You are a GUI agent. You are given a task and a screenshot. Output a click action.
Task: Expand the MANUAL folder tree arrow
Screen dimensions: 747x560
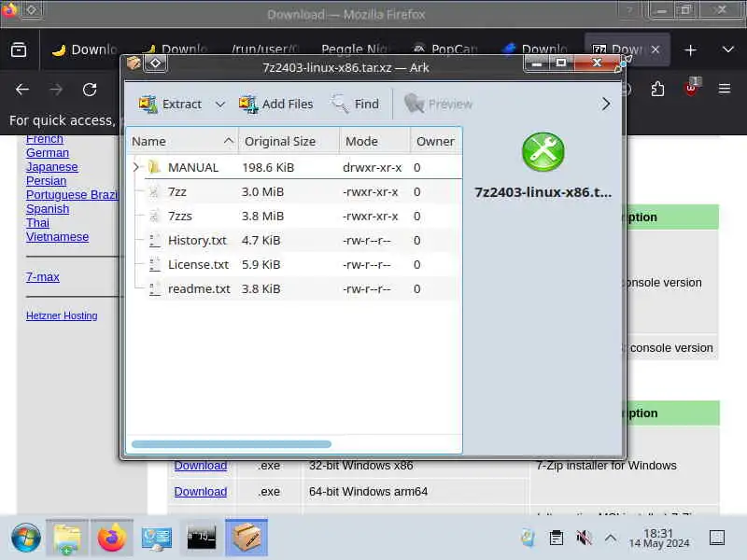tap(136, 167)
